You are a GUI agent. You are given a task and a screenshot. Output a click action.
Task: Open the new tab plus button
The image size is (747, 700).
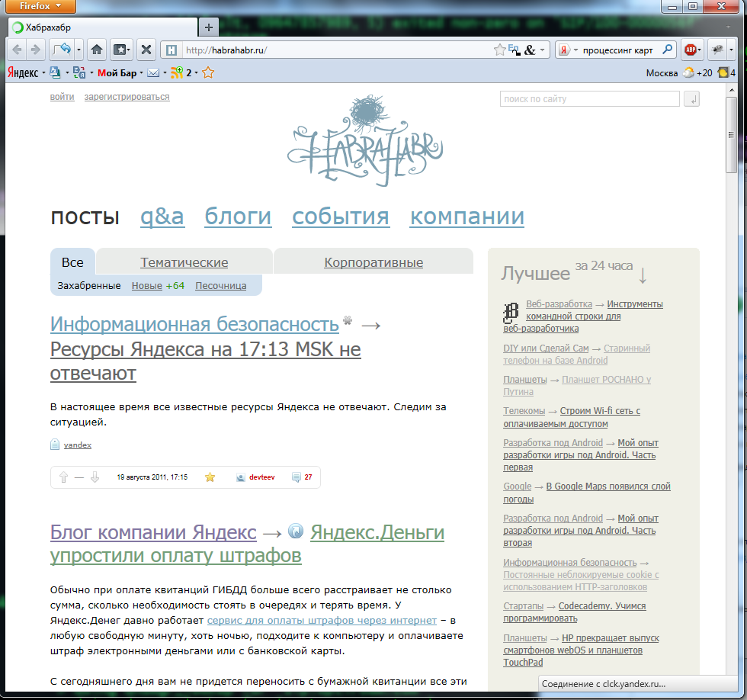pos(209,27)
